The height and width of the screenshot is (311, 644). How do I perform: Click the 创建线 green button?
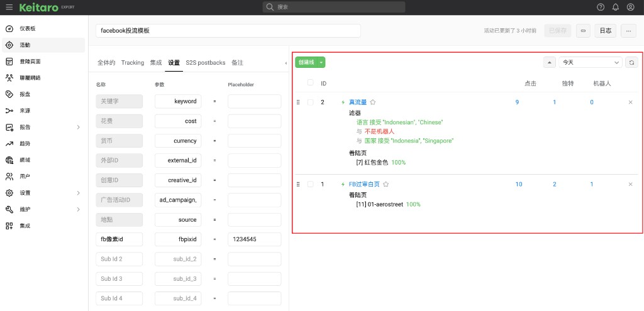[x=306, y=62]
